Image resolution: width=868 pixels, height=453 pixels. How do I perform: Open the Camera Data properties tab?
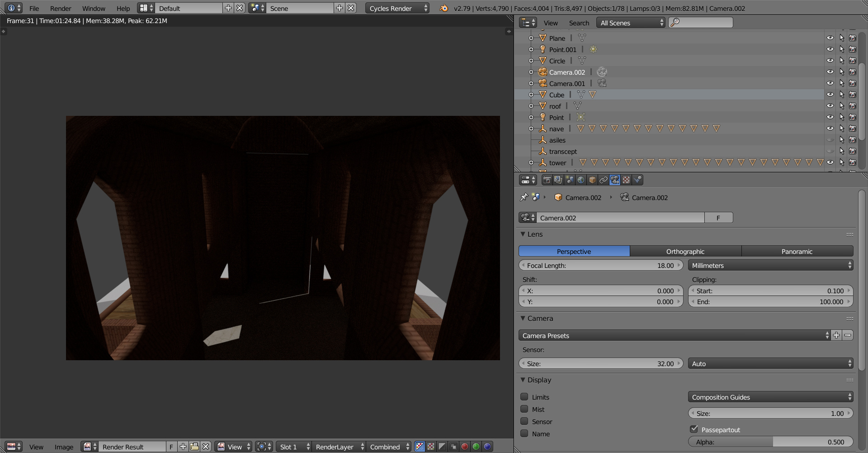click(615, 180)
